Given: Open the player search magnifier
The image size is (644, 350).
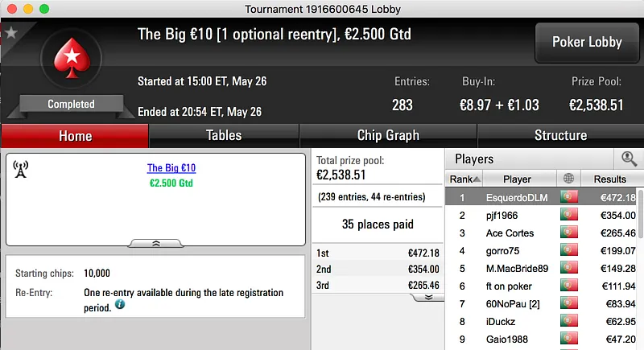Looking at the screenshot, I should [628, 159].
